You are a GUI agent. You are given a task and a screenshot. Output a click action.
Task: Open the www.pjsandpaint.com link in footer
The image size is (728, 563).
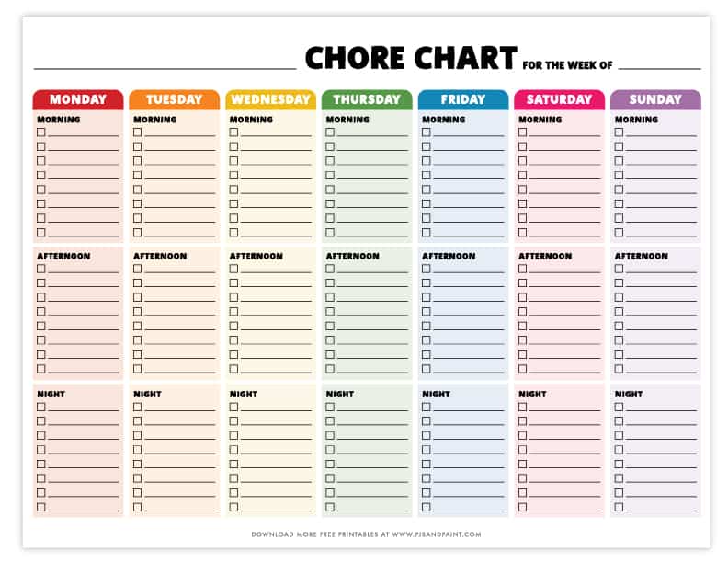[437, 534]
